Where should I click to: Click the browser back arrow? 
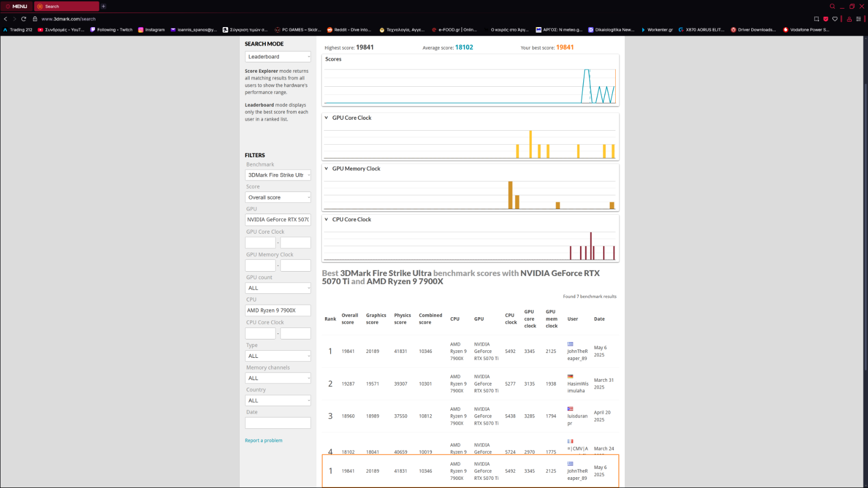pos(6,19)
